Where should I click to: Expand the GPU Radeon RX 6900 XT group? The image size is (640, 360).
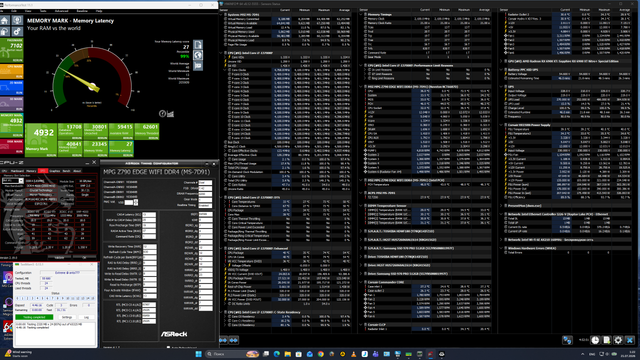tap(502, 61)
